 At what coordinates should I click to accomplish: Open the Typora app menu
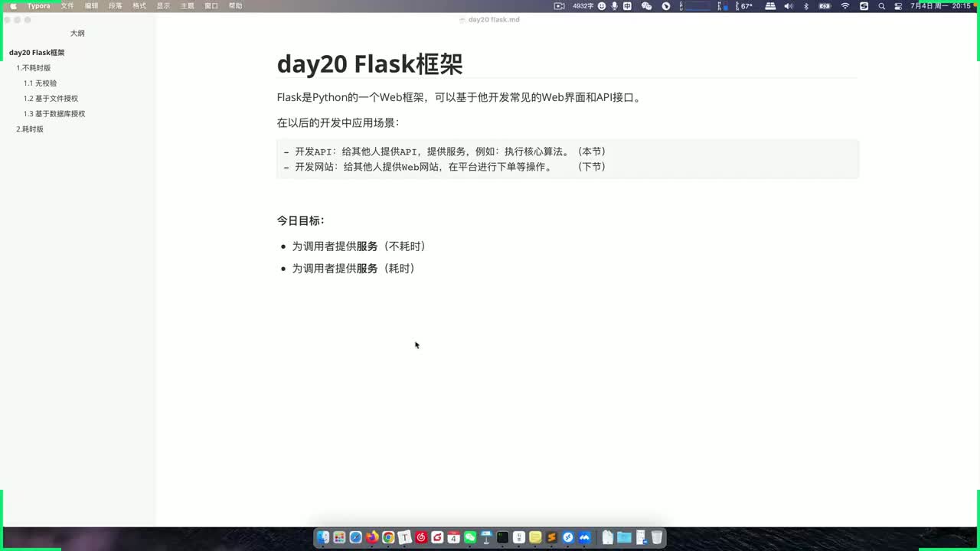(39, 5)
